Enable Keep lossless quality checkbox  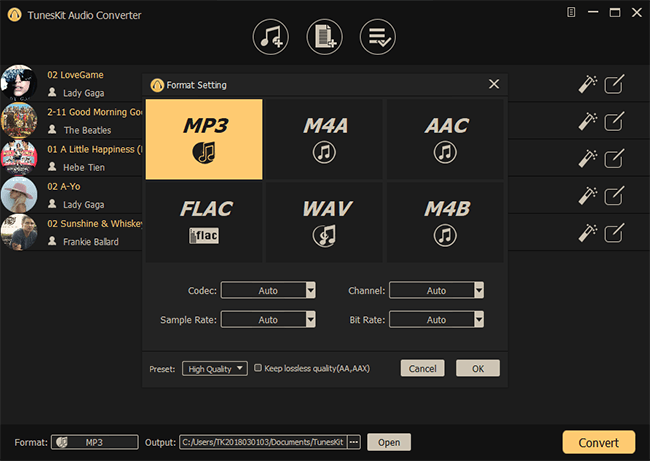258,368
